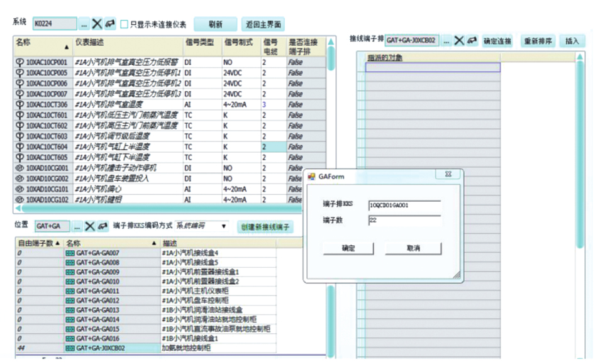
Task: Focus the 位置 field containing GAT+GA
Action: coord(53,226)
